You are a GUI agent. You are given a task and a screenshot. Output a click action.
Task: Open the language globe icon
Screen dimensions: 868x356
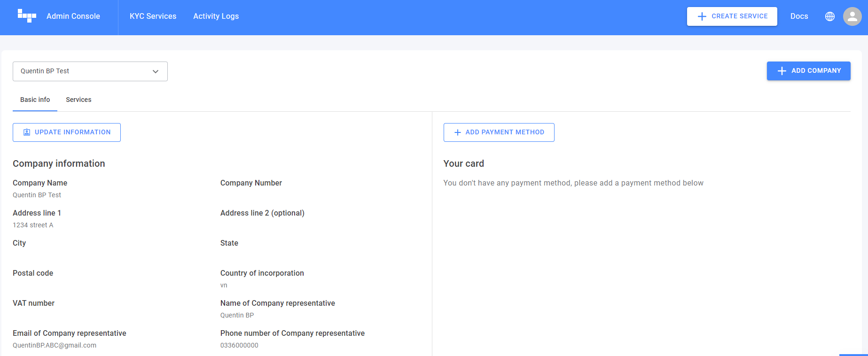[830, 16]
